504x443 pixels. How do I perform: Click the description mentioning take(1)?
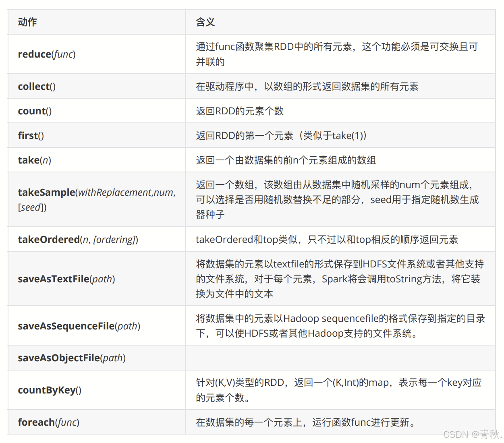tap(281, 136)
